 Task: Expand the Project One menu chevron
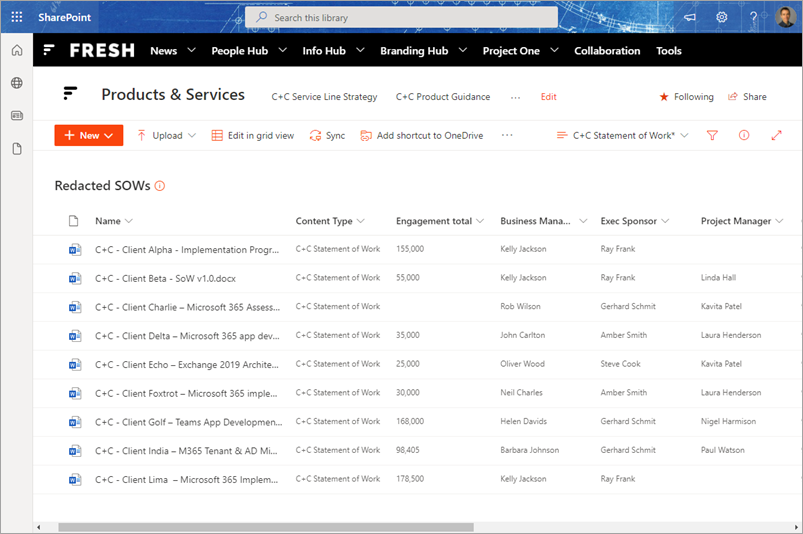point(555,50)
